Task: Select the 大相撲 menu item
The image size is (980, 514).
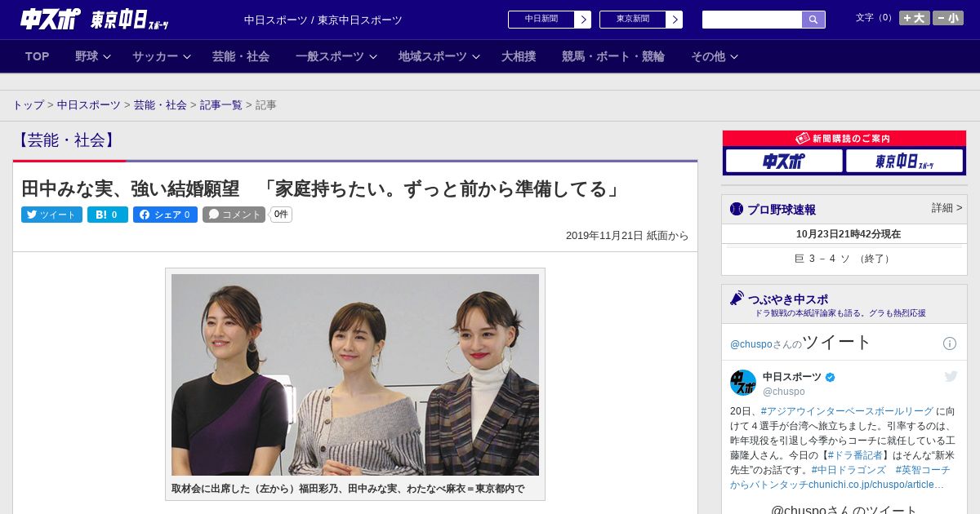Action: coord(519,56)
